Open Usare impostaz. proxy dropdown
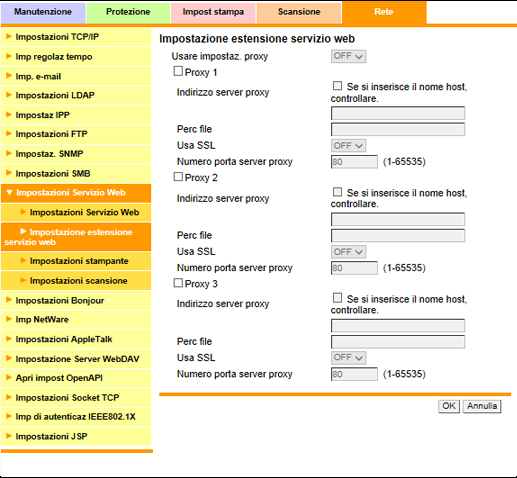Viewport: 517px width, 478px height. point(348,56)
